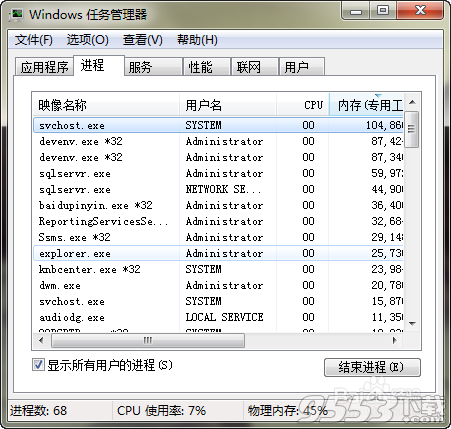Select the knbcenter.exe *32 process

(x=219, y=269)
